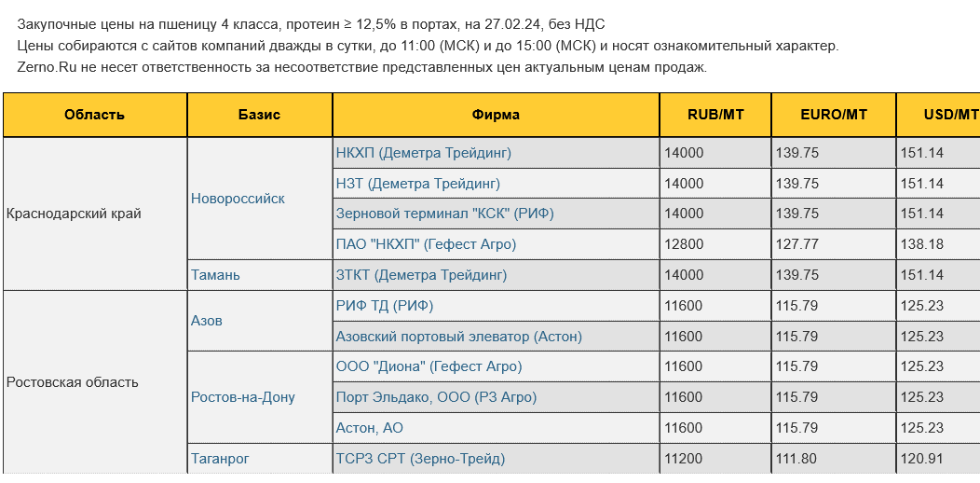Select ПАО "НКХП" (Гефест Агро) link

(426, 244)
